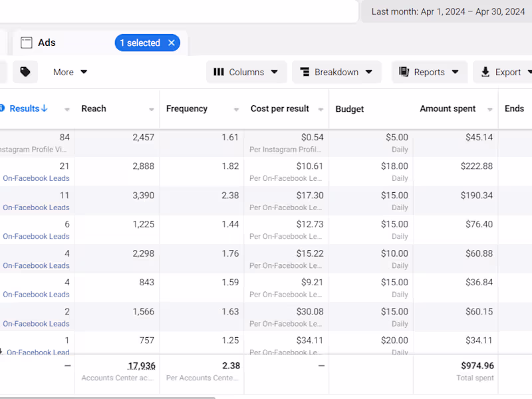The image size is (532, 399).
Task: Click On-Facebook Leads link under 21 results
Action: point(36,178)
